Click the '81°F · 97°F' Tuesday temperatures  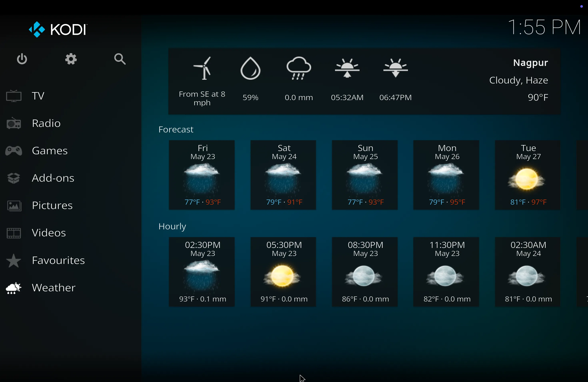[x=528, y=202]
